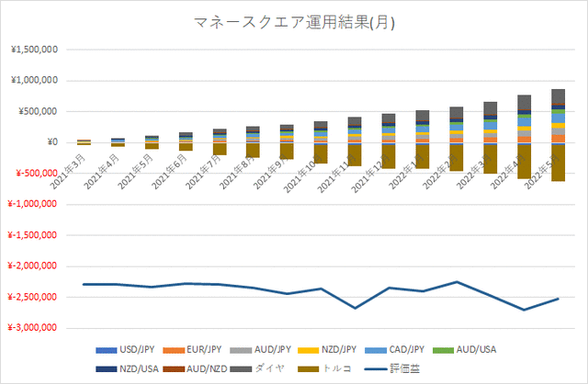Select the CAD/JPY legend label

click(x=406, y=349)
